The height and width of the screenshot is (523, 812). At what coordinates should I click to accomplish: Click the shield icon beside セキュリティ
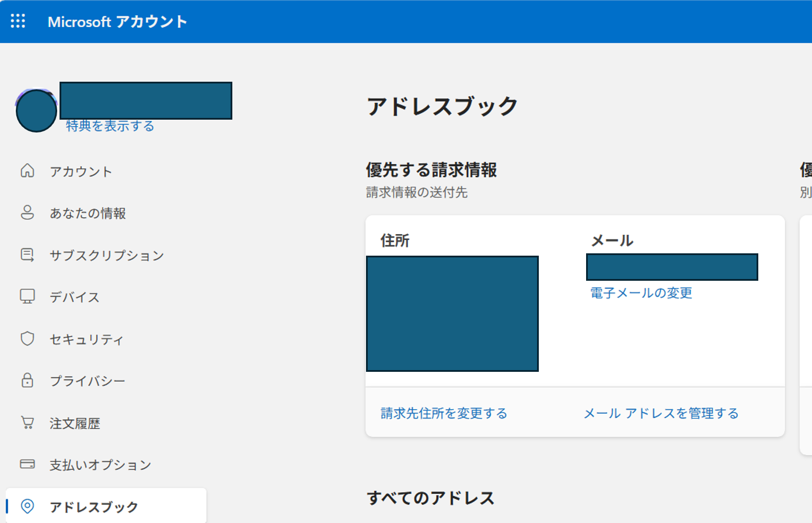coord(27,339)
